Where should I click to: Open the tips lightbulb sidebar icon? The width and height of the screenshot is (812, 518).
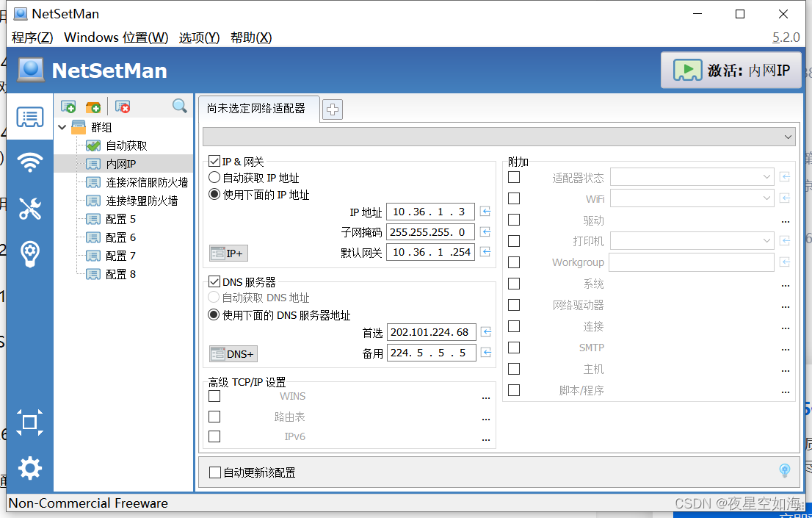tap(30, 254)
